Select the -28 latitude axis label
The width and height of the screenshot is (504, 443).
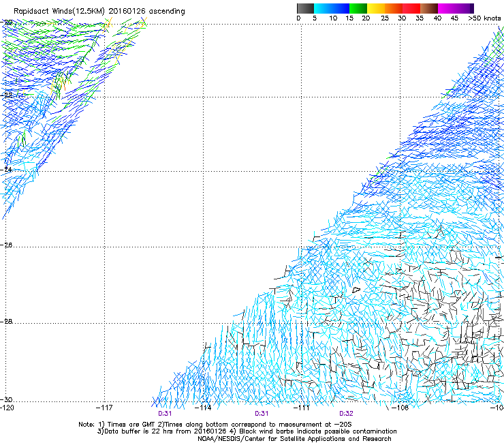click(6, 322)
